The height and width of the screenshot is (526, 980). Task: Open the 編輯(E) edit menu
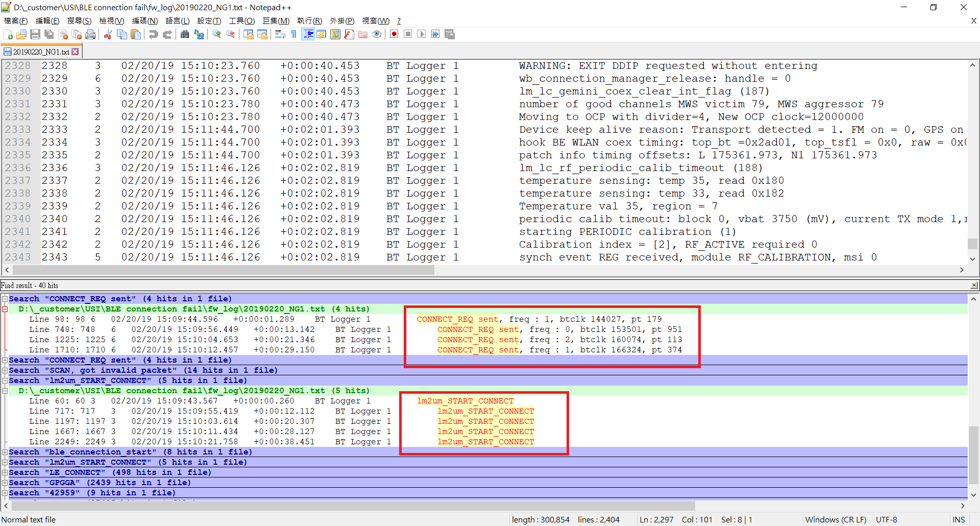tap(47, 21)
